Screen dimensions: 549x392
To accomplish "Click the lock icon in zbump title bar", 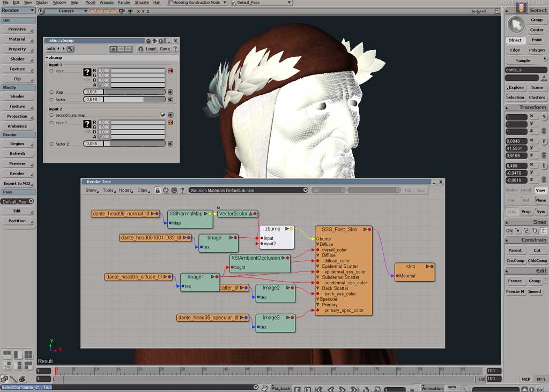I will point(161,41).
